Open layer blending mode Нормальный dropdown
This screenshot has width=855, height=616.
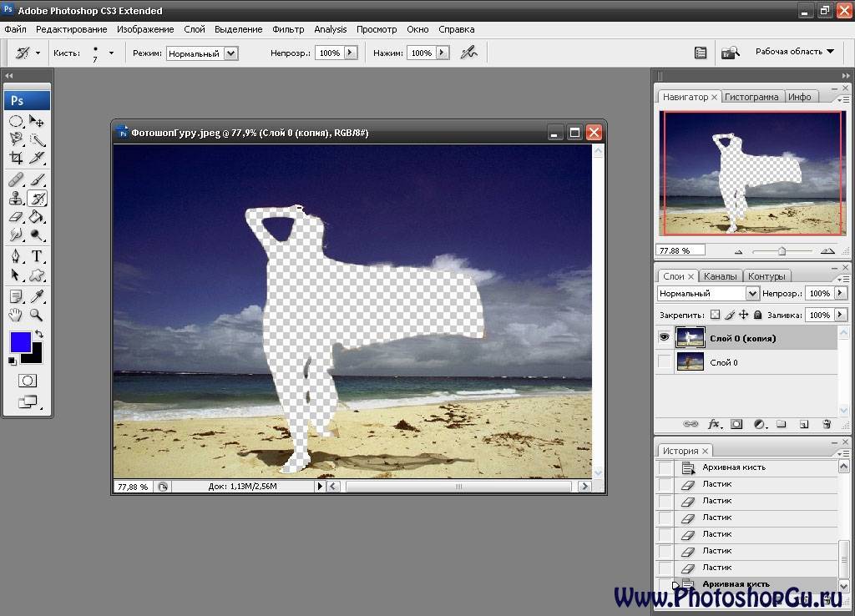point(708,294)
